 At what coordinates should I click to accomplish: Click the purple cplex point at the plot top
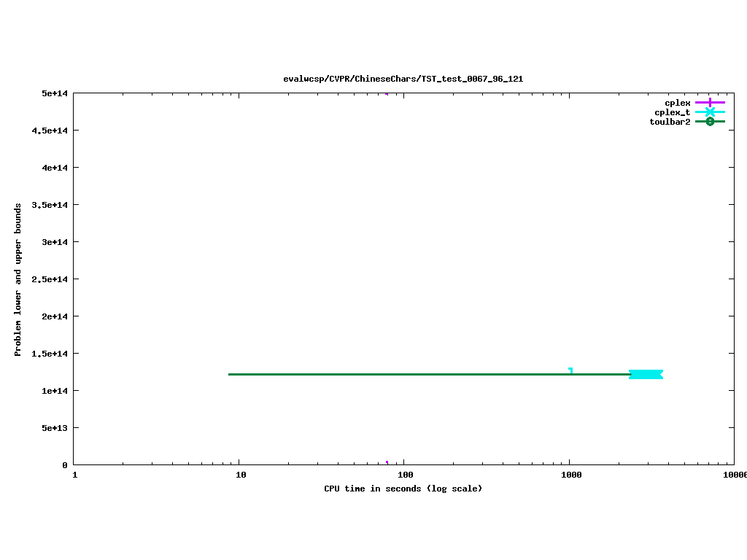tap(387, 93)
